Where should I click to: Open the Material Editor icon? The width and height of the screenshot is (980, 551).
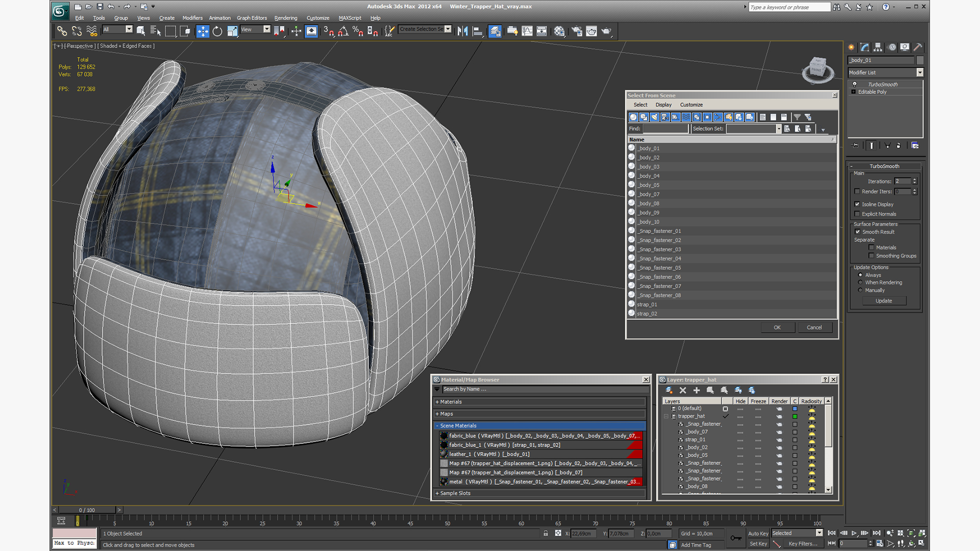click(559, 31)
